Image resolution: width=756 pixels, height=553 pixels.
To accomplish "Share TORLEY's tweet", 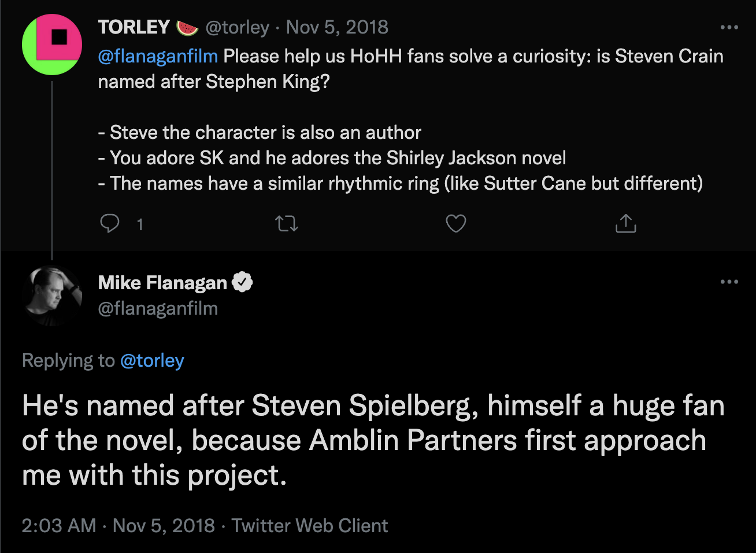I will pos(625,223).
